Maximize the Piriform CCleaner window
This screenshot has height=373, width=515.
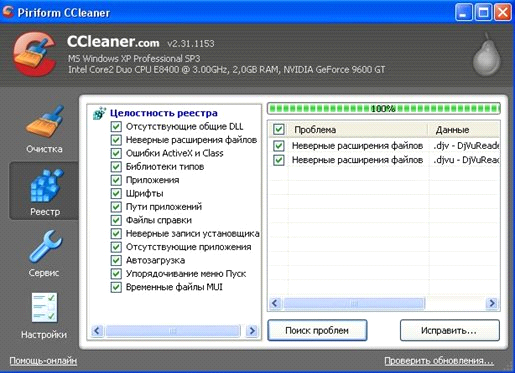click(483, 13)
